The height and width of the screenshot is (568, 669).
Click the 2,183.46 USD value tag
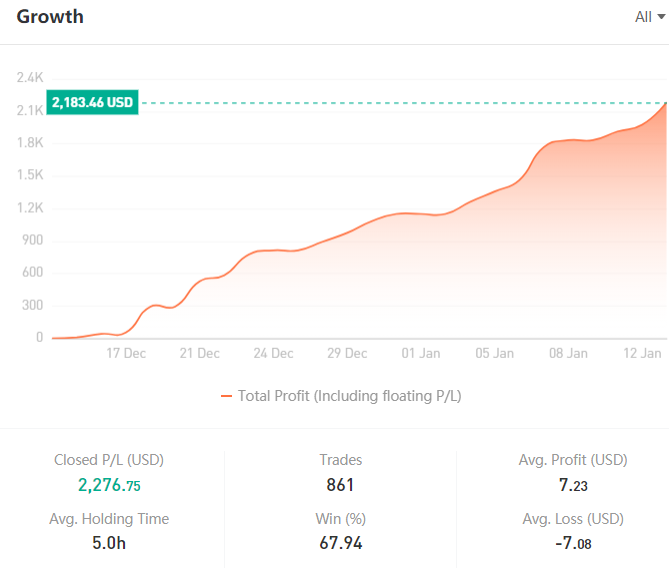(x=92, y=102)
